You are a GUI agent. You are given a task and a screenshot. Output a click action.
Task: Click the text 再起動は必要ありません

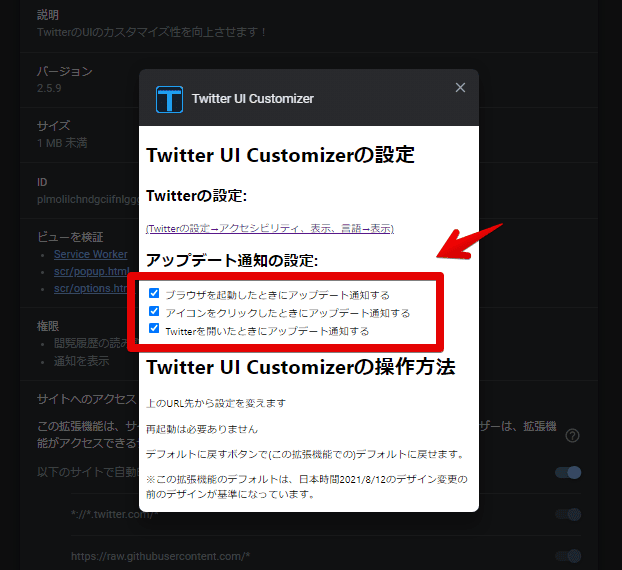(x=202, y=429)
